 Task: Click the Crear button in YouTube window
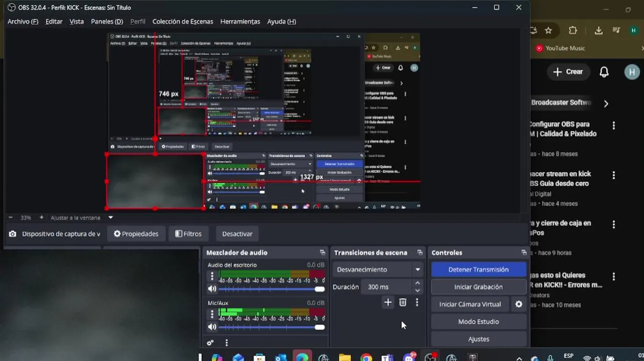(568, 72)
